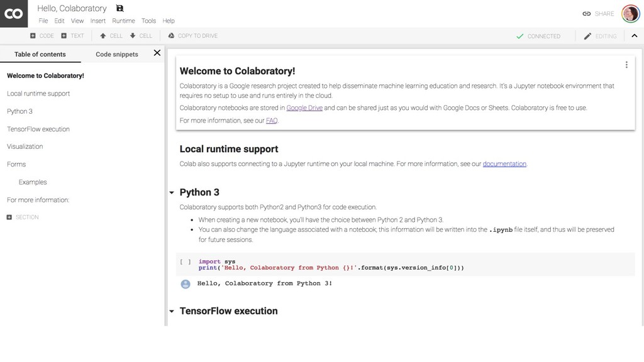
Task: Click the user avatar picture
Action: tap(630, 14)
